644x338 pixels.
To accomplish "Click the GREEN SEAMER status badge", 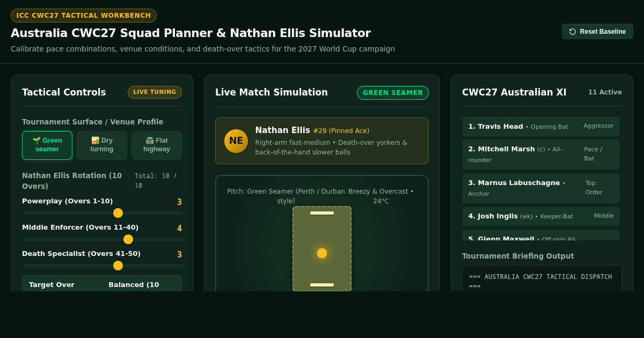I will [x=393, y=93].
